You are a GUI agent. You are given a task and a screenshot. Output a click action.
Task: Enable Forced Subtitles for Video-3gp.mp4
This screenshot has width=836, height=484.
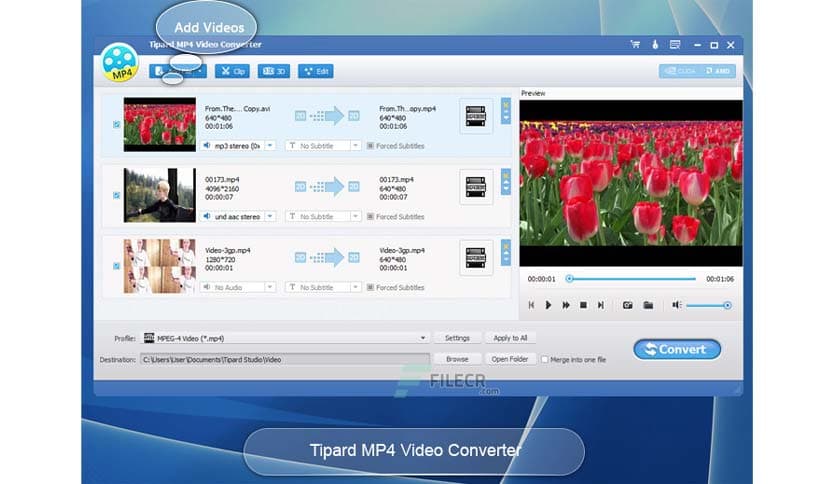370,287
